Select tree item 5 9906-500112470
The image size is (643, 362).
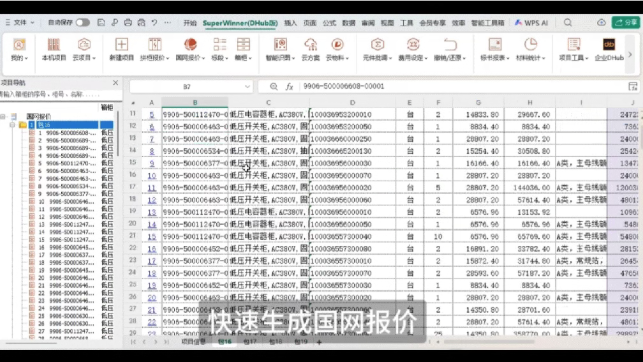[x=67, y=163]
